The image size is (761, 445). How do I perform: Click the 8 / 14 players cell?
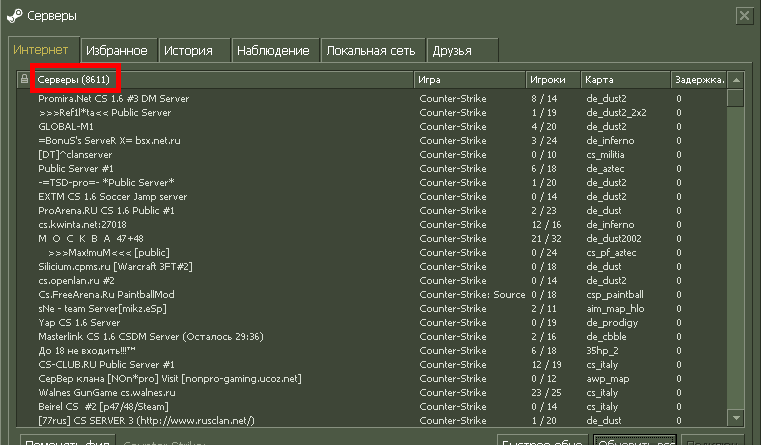[544, 99]
